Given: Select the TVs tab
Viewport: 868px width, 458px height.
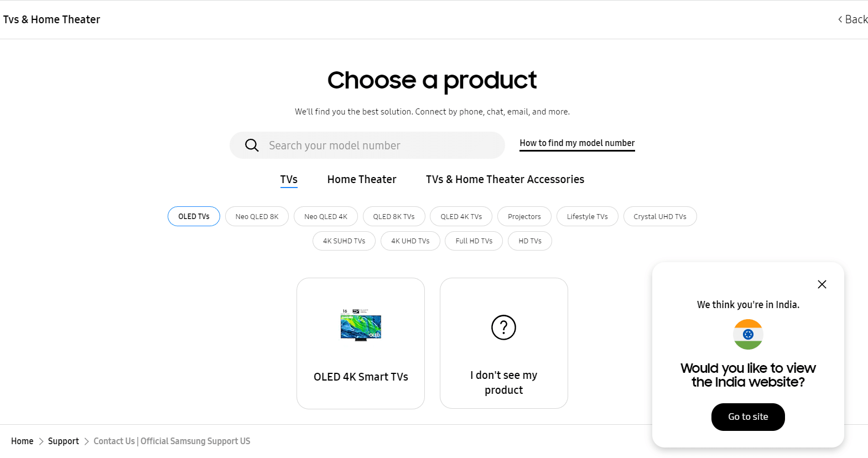Looking at the screenshot, I should point(289,180).
